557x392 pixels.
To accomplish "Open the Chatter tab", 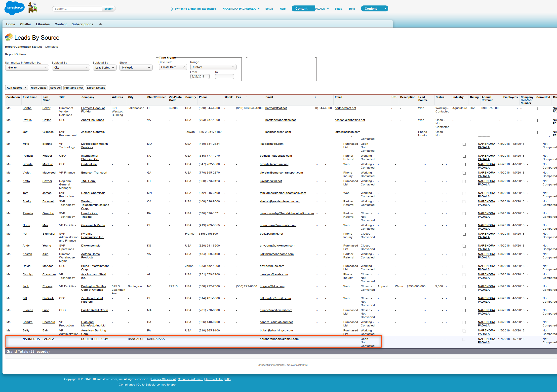I will tap(26, 24).
